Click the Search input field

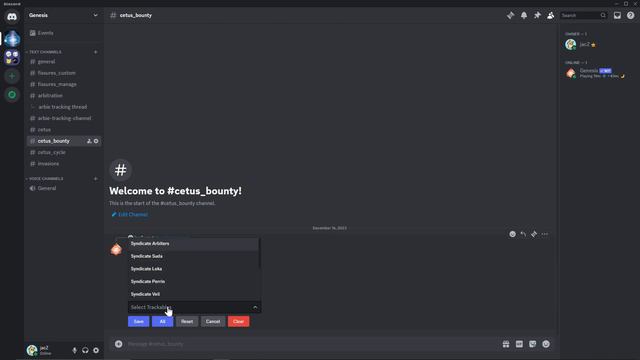(x=583, y=15)
